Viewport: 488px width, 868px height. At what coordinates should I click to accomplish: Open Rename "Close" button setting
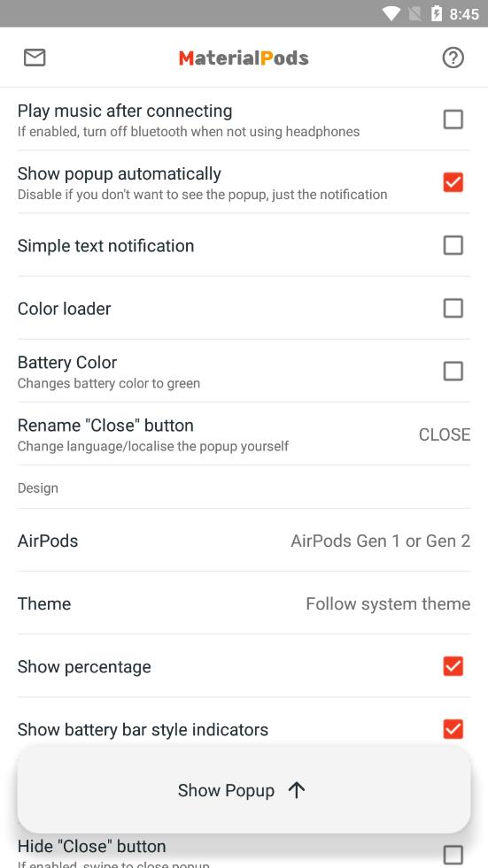pos(244,434)
